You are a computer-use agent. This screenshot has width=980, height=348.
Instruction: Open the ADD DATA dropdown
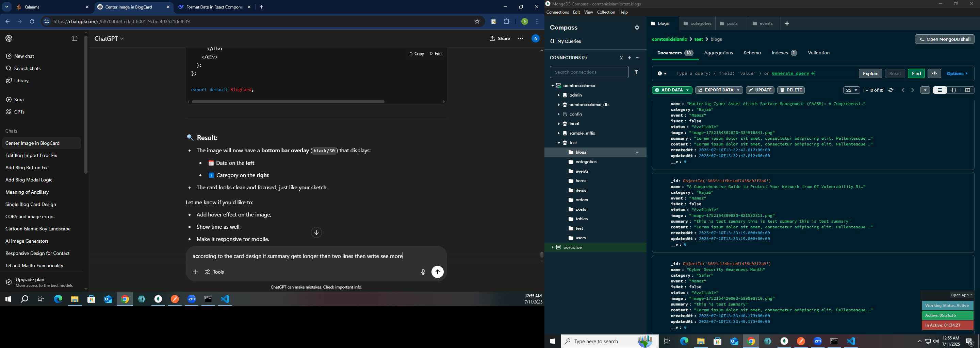coord(672,90)
